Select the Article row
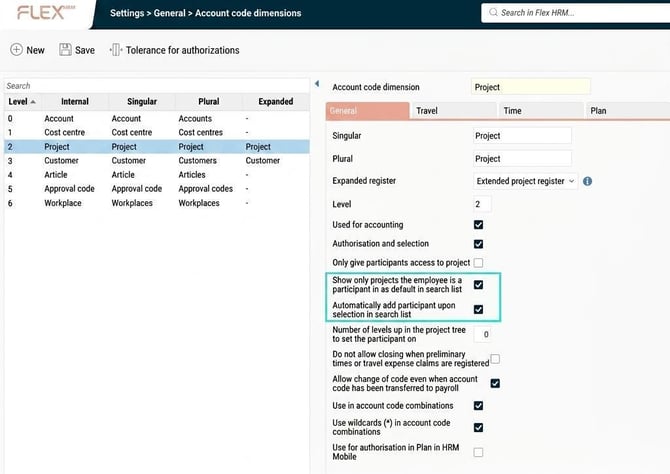This screenshot has height=474, width=670. [157, 175]
